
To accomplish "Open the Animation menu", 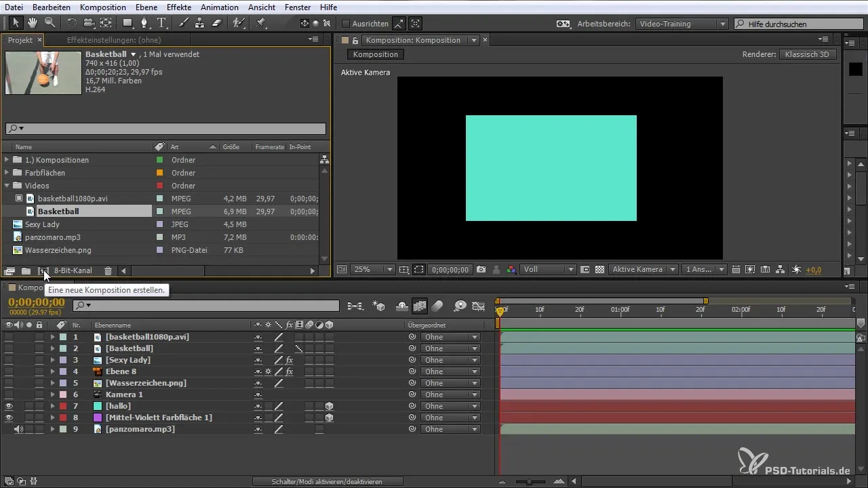I will 220,7.
